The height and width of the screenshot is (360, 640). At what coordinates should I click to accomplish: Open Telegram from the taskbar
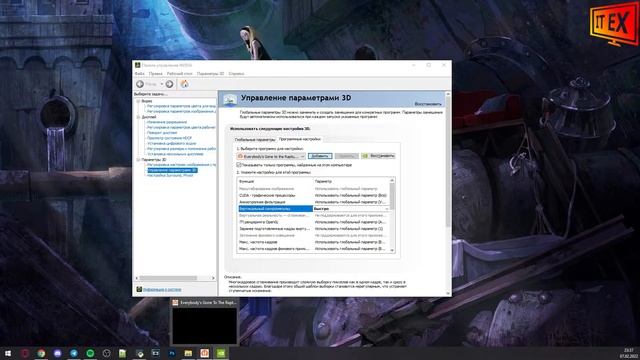point(74,353)
